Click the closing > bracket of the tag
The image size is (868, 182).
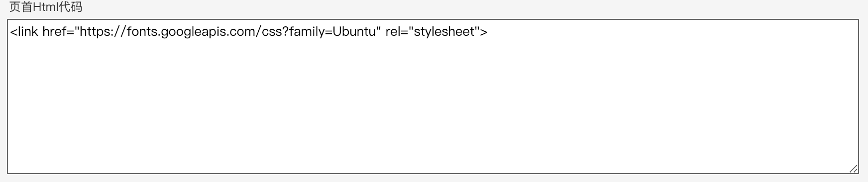[484, 32]
